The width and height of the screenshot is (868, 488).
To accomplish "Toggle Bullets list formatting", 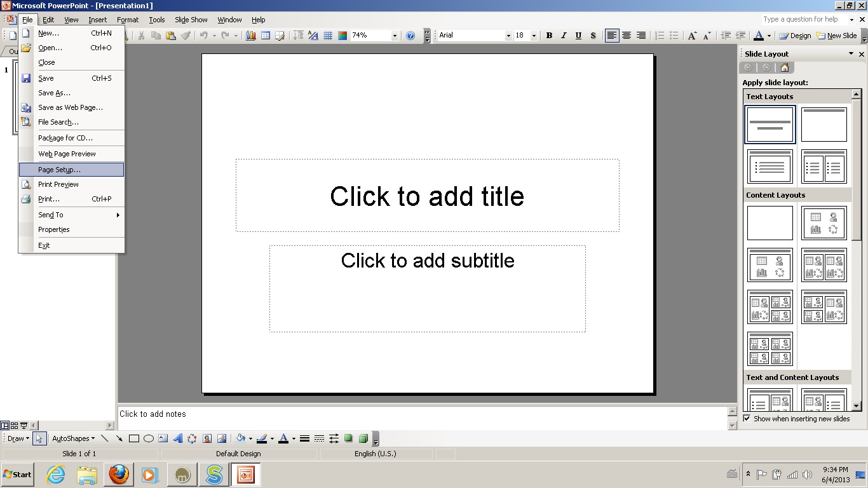I will click(674, 36).
